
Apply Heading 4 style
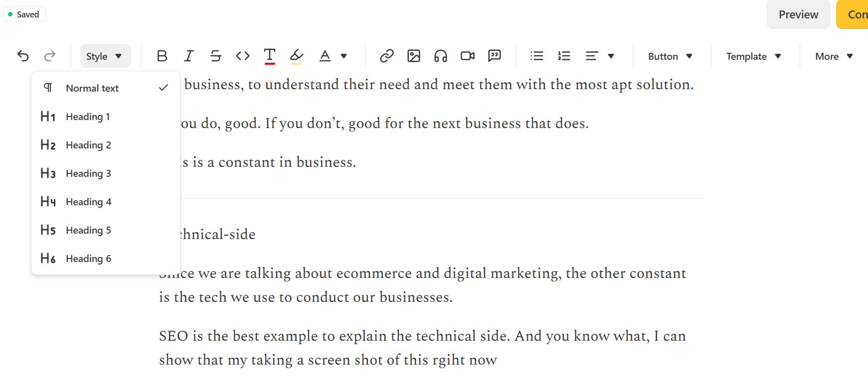106,202
